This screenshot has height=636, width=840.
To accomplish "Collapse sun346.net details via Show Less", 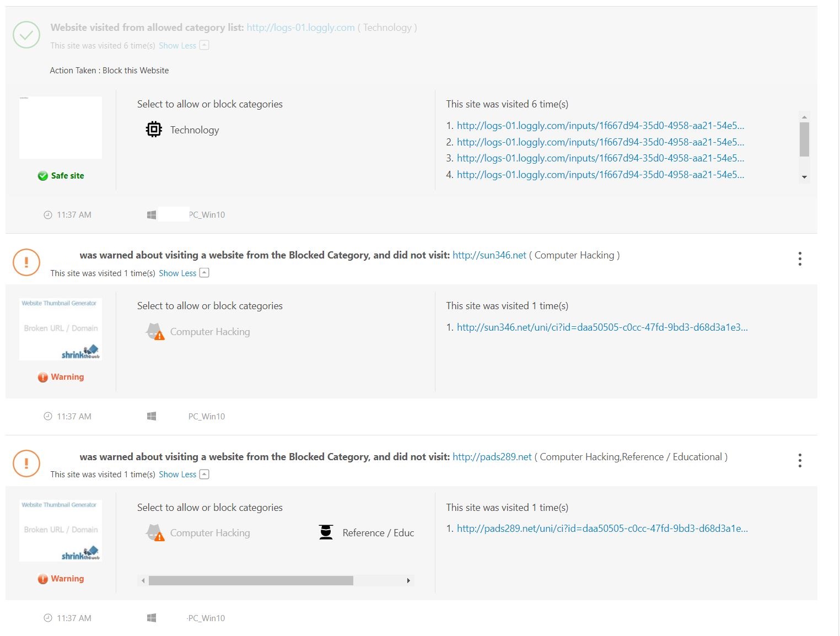I will click(x=177, y=273).
